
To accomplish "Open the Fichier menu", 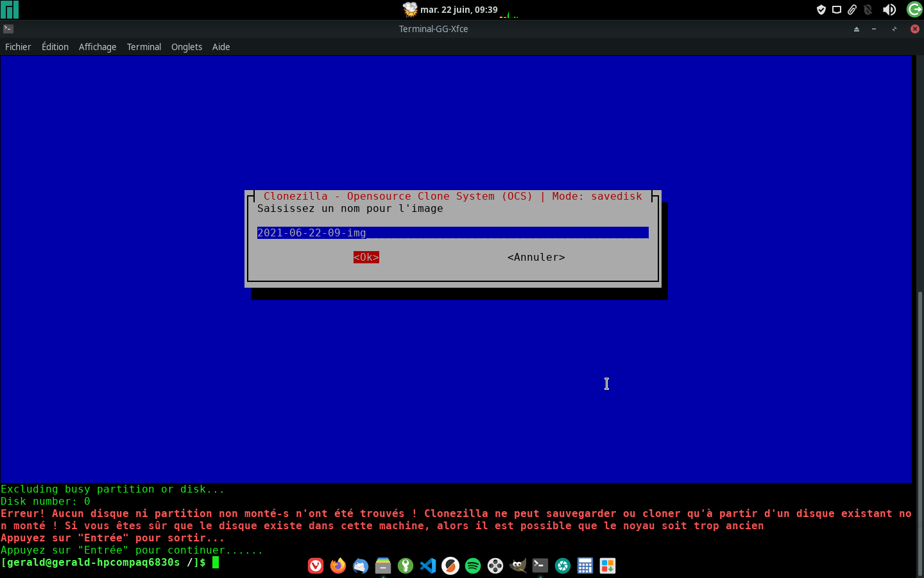I will pos(18,47).
